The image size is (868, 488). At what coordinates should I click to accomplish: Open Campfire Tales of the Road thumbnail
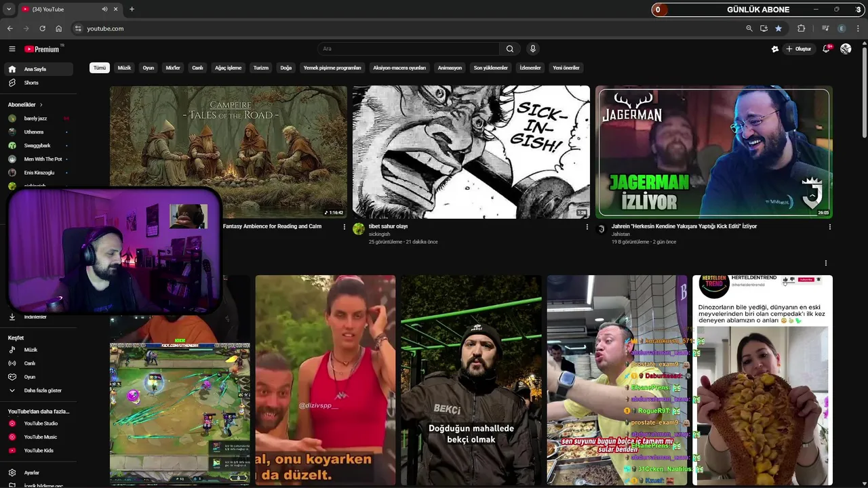(x=229, y=152)
